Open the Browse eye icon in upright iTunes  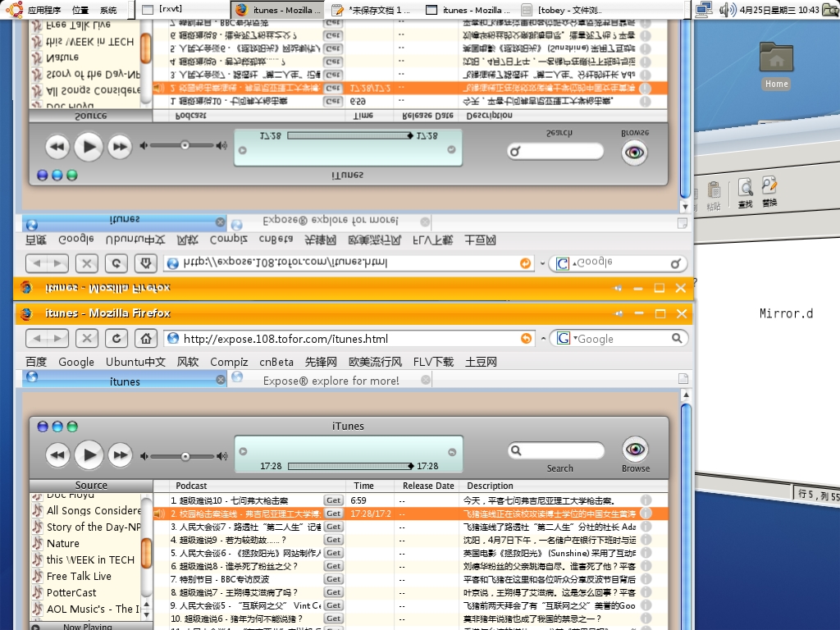(636, 449)
